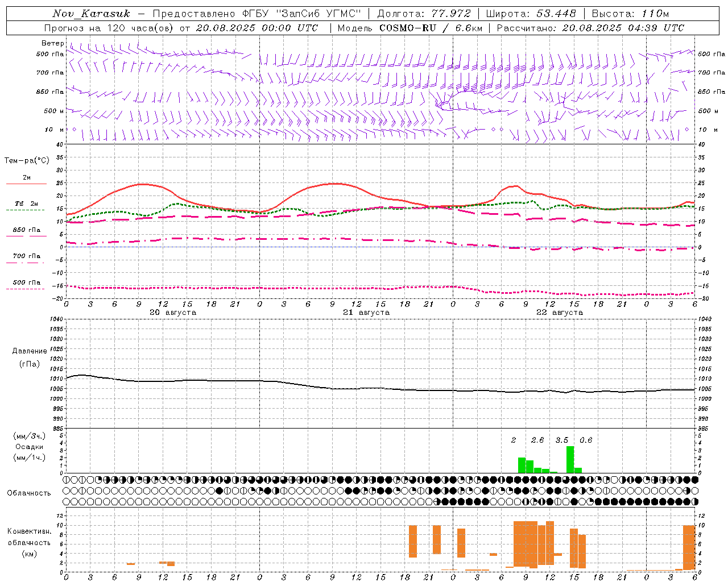Select the "Прогноз на 120 часа(ов)" forecast text
Image resolution: width=728 pixels, height=582 pixels.
click(x=109, y=28)
